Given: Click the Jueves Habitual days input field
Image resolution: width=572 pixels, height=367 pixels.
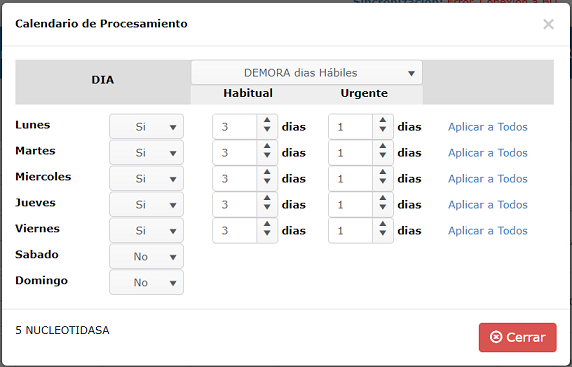Looking at the screenshot, I should (235, 204).
